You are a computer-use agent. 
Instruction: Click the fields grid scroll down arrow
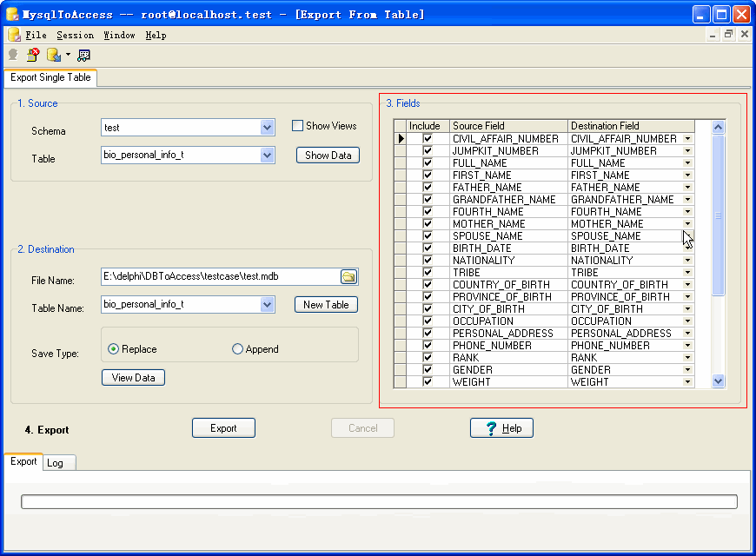(x=718, y=381)
